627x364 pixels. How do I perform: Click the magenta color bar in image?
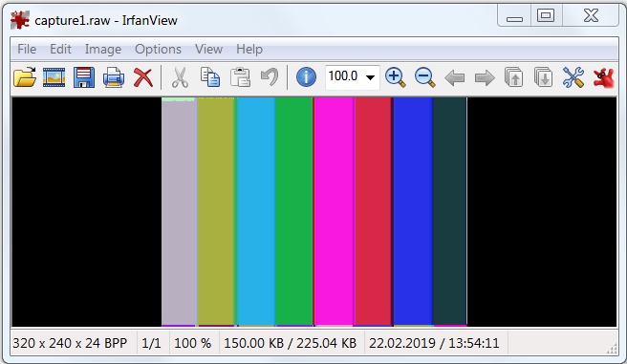coord(335,212)
